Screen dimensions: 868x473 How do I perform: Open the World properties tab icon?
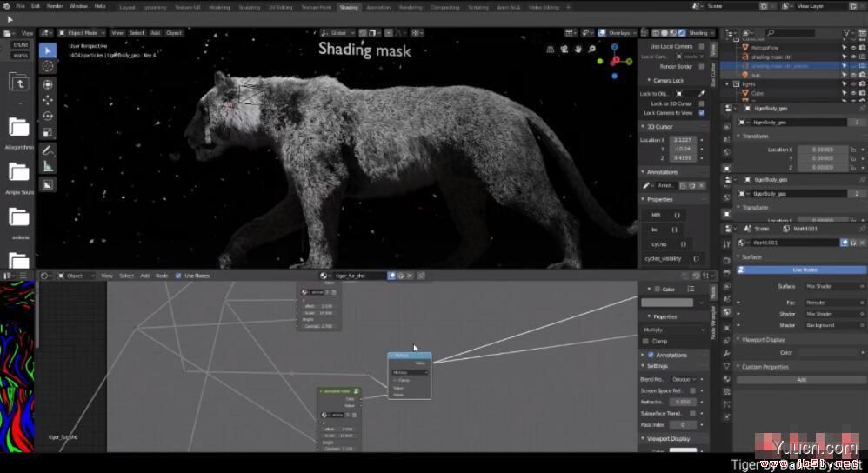727,312
